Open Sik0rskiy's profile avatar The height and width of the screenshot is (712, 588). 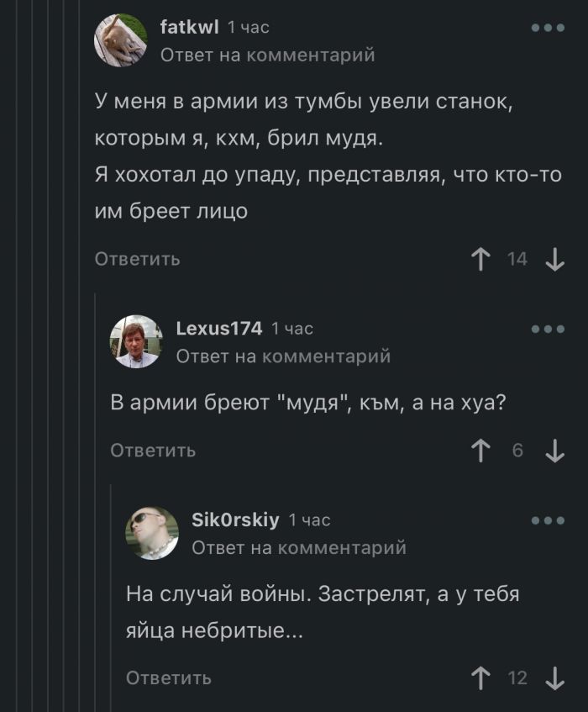pyautogui.click(x=152, y=533)
